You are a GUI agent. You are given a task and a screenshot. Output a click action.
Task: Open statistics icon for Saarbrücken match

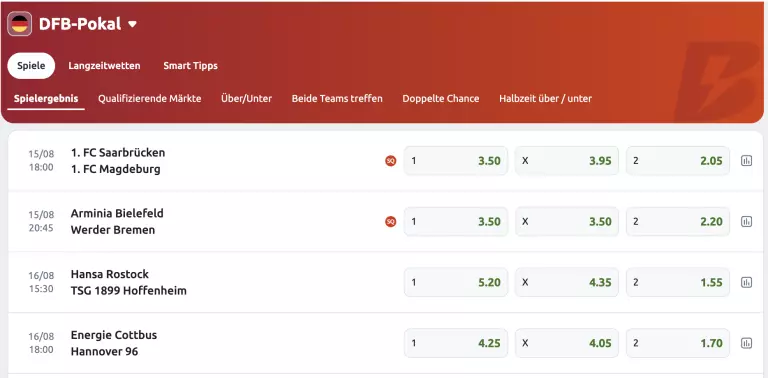pos(746,161)
